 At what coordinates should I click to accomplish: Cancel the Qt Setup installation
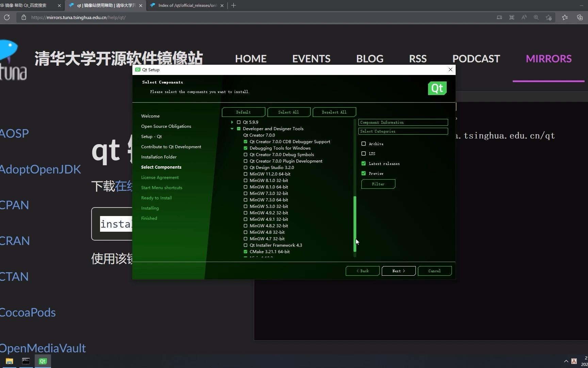(435, 271)
